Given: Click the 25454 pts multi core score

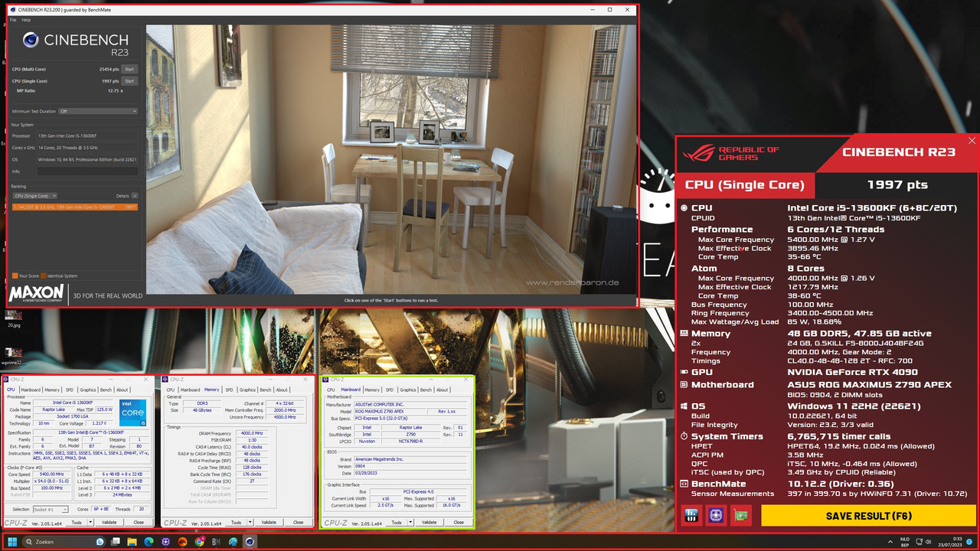Looking at the screenshot, I should click(109, 69).
